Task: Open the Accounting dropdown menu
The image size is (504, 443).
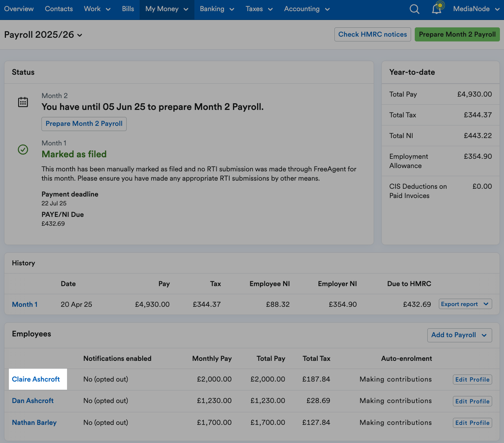Action: pyautogui.click(x=307, y=9)
